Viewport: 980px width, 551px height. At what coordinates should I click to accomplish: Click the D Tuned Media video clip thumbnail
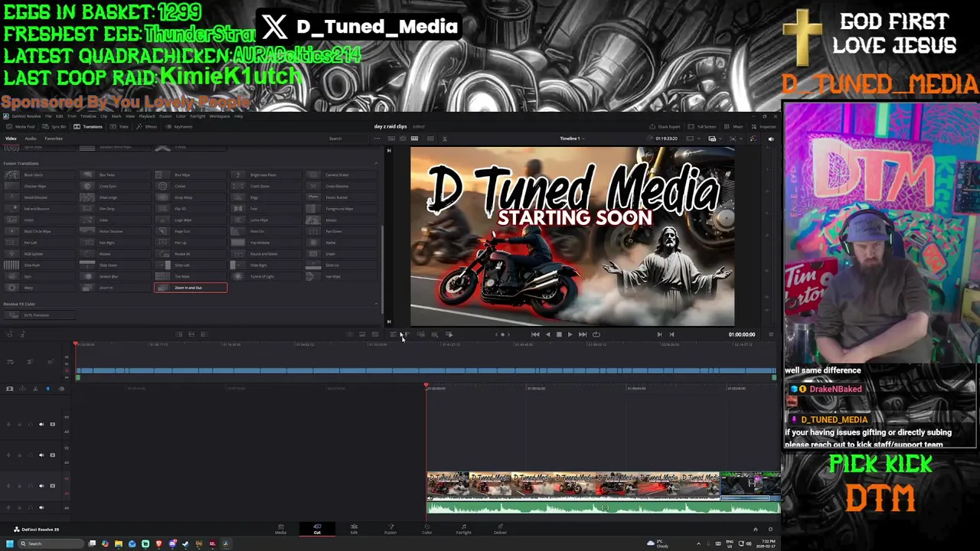click(573, 485)
